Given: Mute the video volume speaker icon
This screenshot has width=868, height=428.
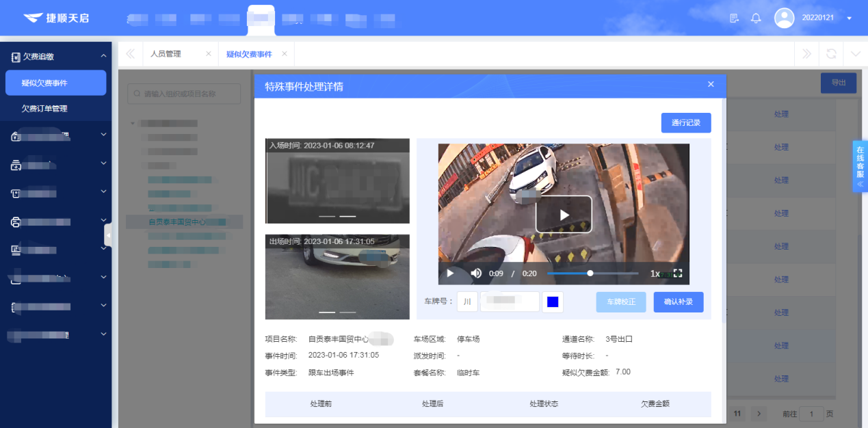Looking at the screenshot, I should 476,273.
